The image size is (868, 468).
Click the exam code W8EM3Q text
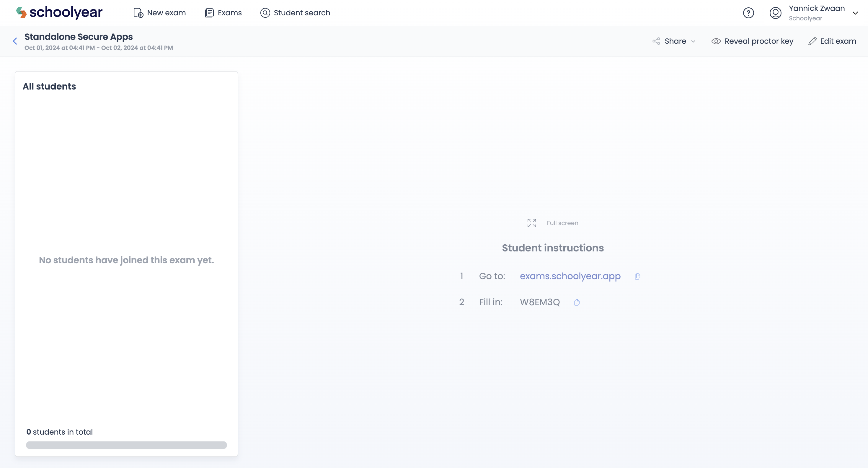(x=540, y=302)
